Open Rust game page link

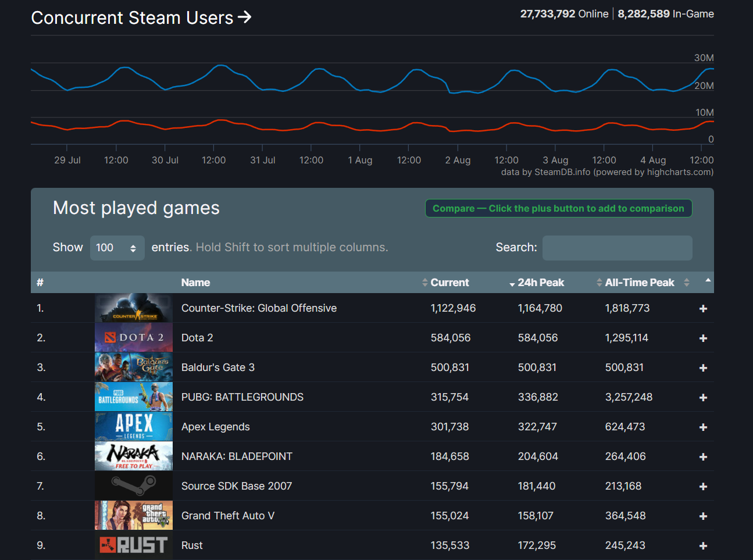(192, 545)
